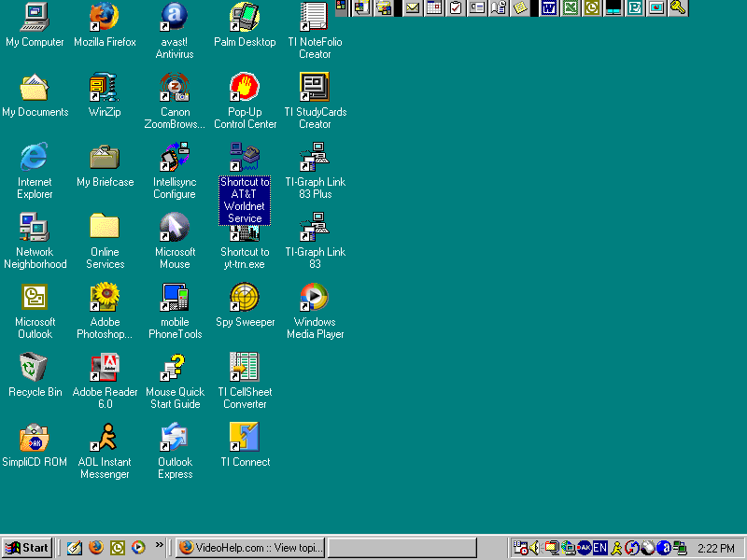747x560 pixels.
Task: Click the gold key icon in Office toolbar
Action: 678,8
